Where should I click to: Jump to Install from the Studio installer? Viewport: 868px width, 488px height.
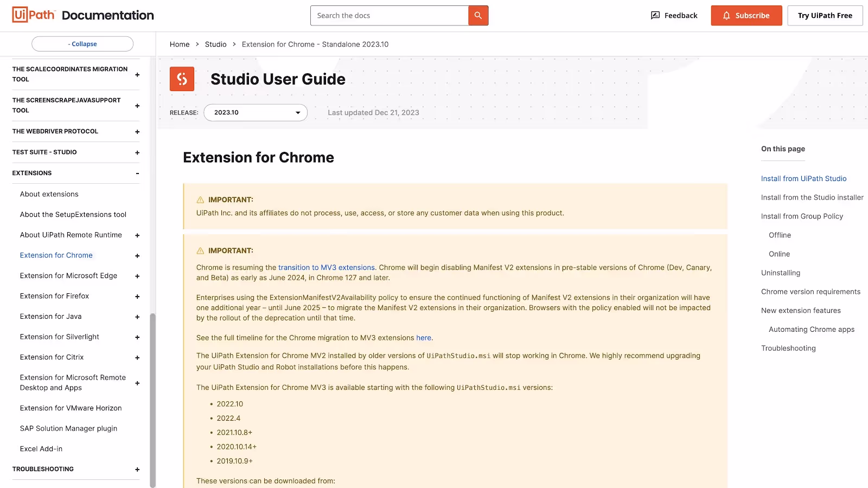coord(812,197)
